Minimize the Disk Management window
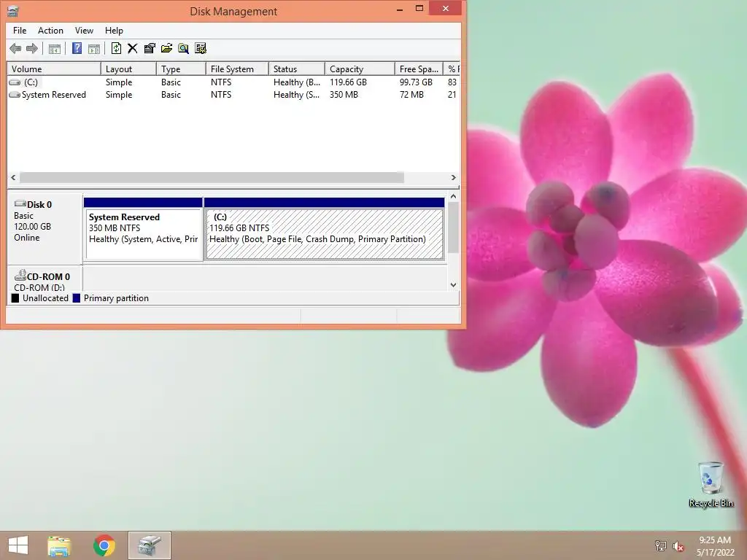 click(x=400, y=9)
